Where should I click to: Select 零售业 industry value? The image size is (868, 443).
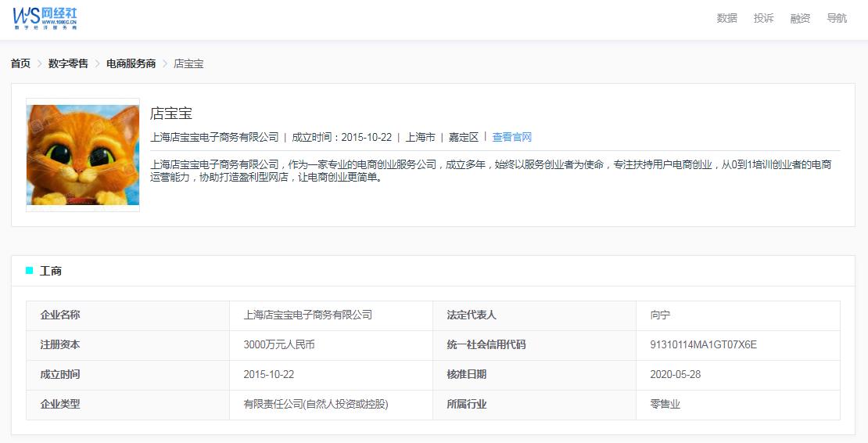pos(738,405)
